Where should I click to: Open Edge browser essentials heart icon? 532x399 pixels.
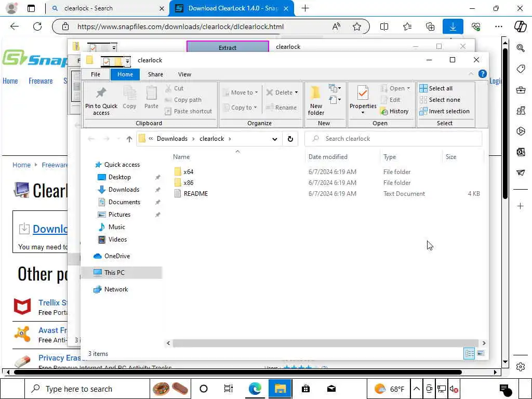point(476,26)
